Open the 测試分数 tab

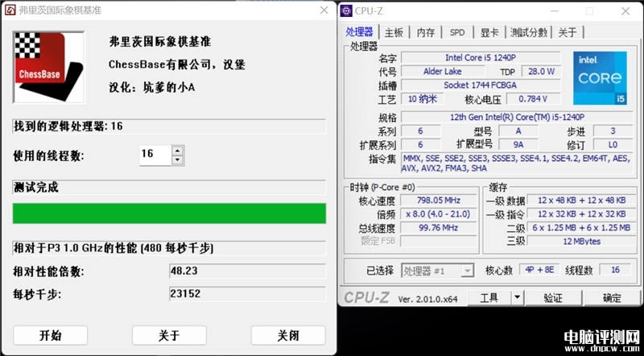pos(529,32)
